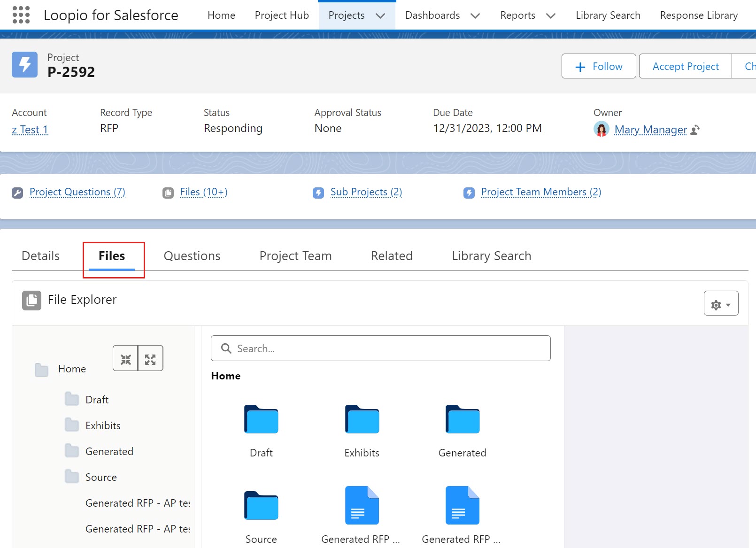Open the Reports nav tab
The height and width of the screenshot is (548, 756).
click(517, 15)
